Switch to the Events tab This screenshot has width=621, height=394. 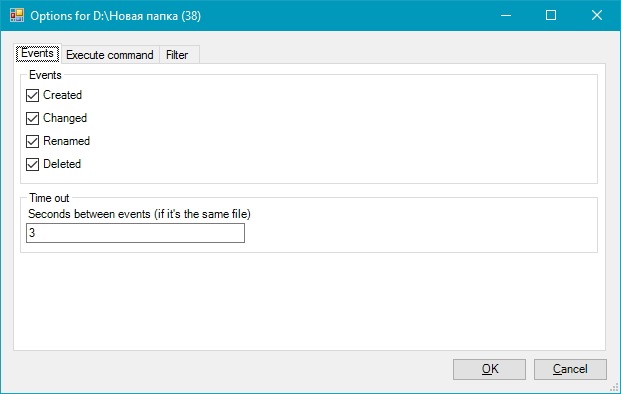(x=38, y=53)
